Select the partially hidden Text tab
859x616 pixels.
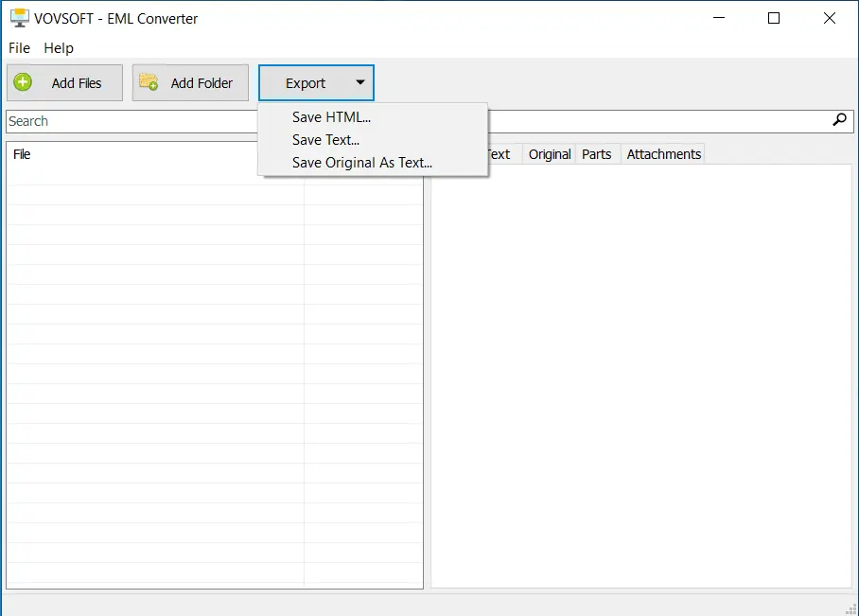(501, 154)
